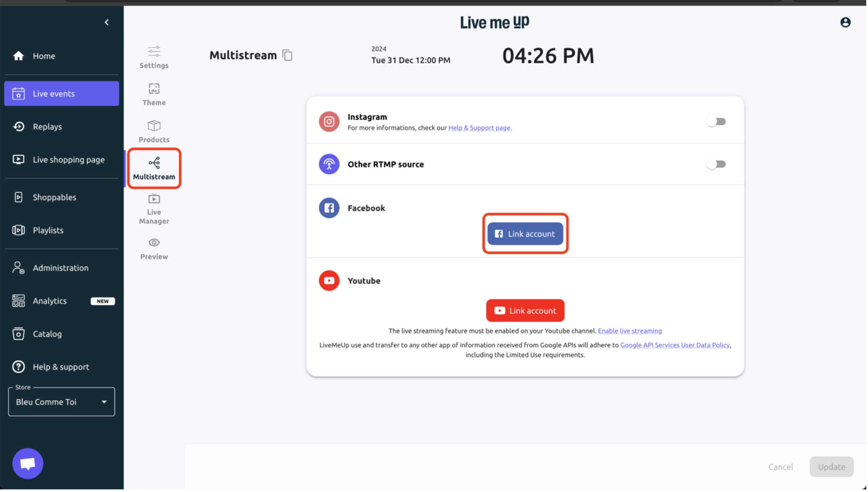
Task: Open the Enable live streaming link
Action: 630,331
